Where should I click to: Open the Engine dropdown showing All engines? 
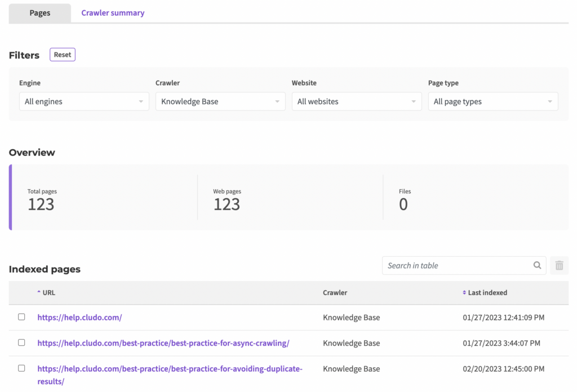tap(84, 101)
